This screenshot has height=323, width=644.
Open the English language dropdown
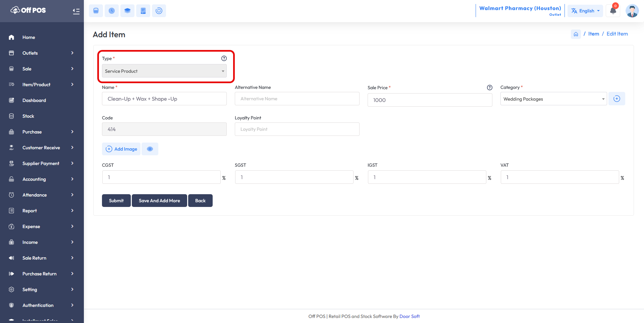click(x=585, y=11)
